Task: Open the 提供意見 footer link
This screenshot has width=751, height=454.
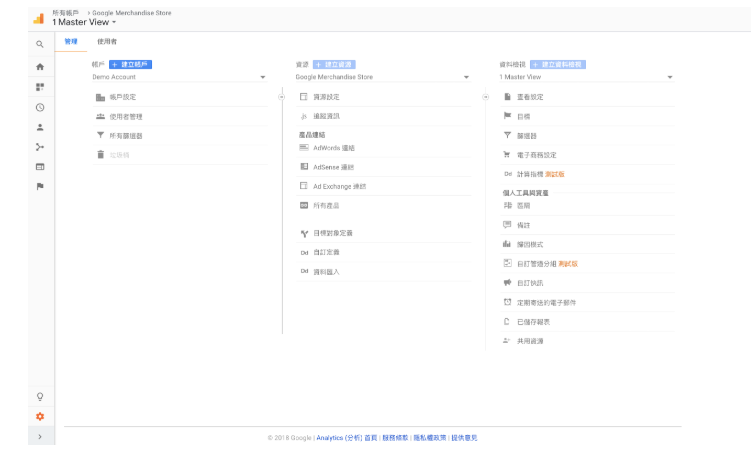Action: [464, 438]
